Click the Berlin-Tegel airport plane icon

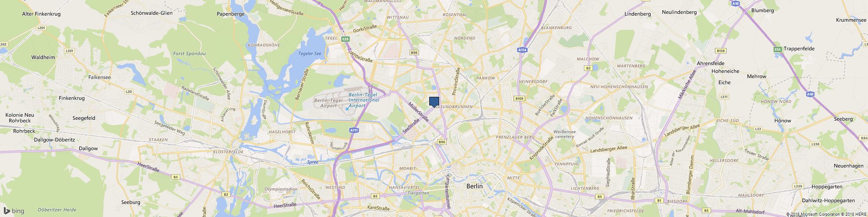pyautogui.click(x=347, y=109)
